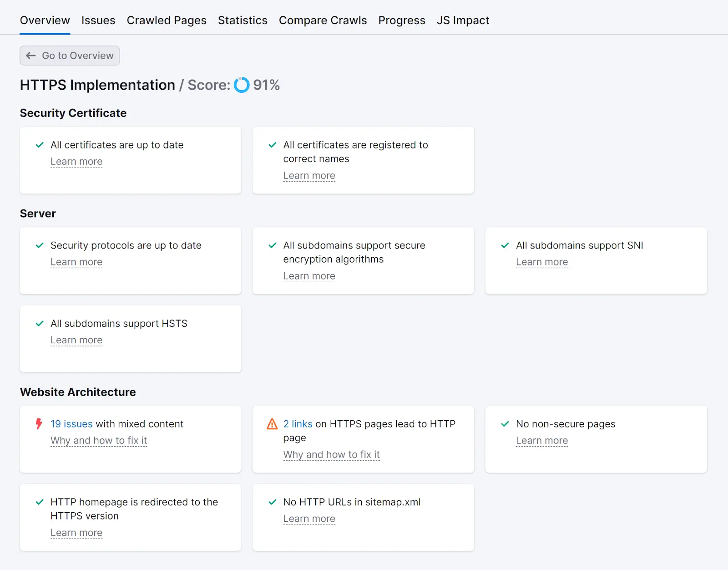Click the checkmark beside 'No HTTP URLs in sitemap.xml'
Screen dimensions: 728x570
[272, 502]
